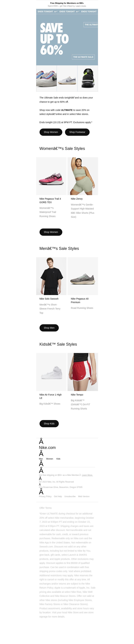This screenshot has width=134, height=644.
Task: Open the pink Pegasus Trail 4 shoe image
Action: 51,176
